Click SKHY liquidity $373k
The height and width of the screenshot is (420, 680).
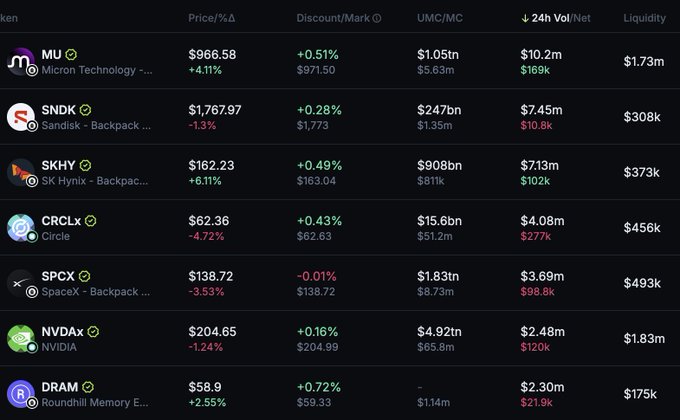click(642, 173)
